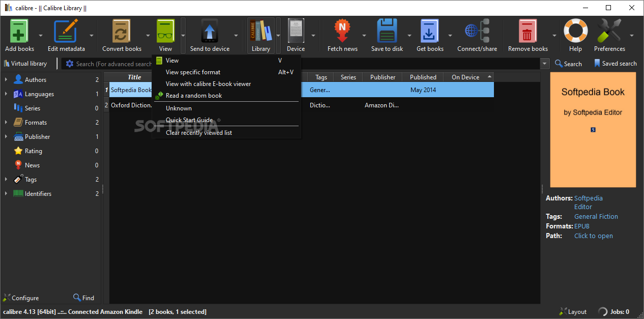Screen dimensions: 644x319
Task: Open Quick Start Guide menu entry
Action: [x=227, y=120]
